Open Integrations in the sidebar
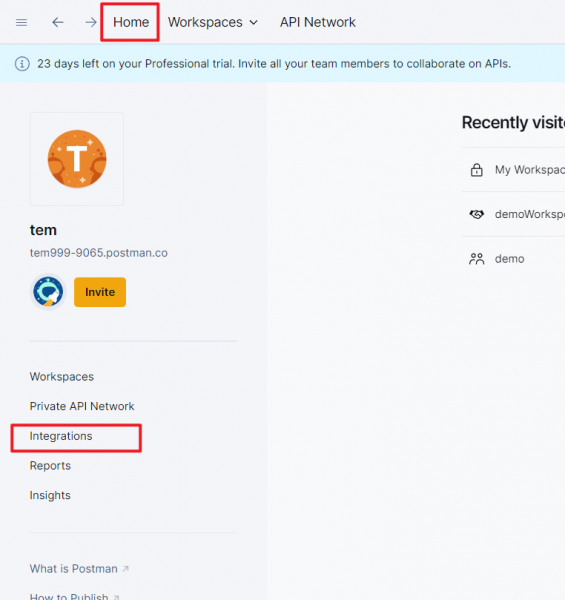 coord(61,436)
